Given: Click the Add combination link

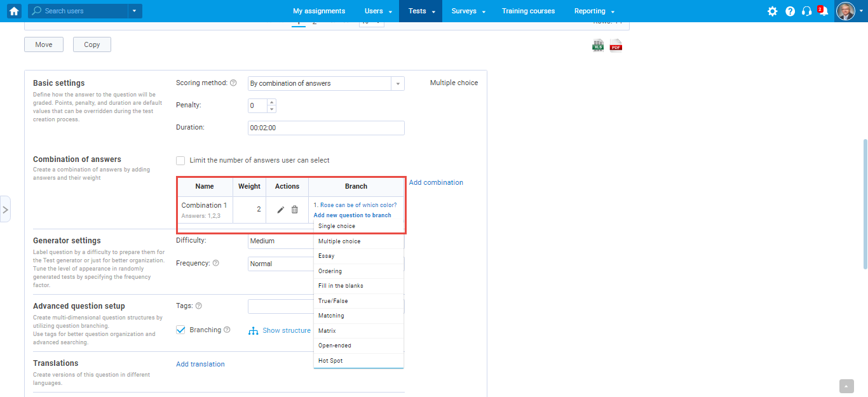Looking at the screenshot, I should coord(436,183).
